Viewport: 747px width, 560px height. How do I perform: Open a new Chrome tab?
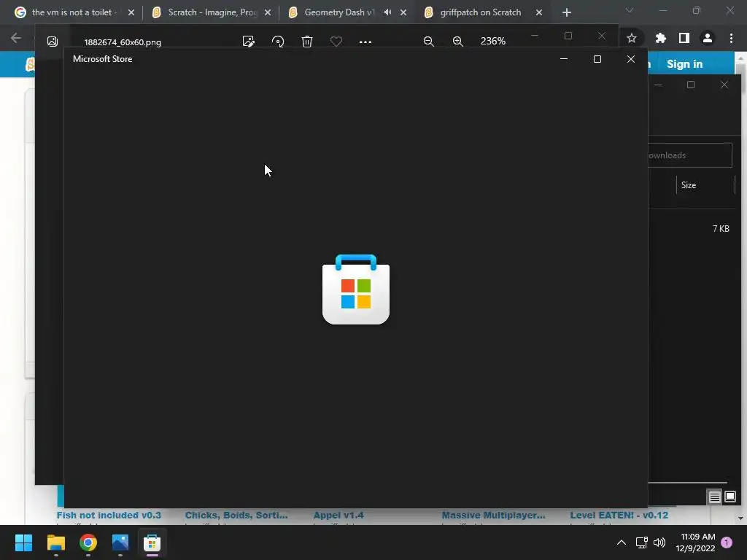[x=566, y=12]
